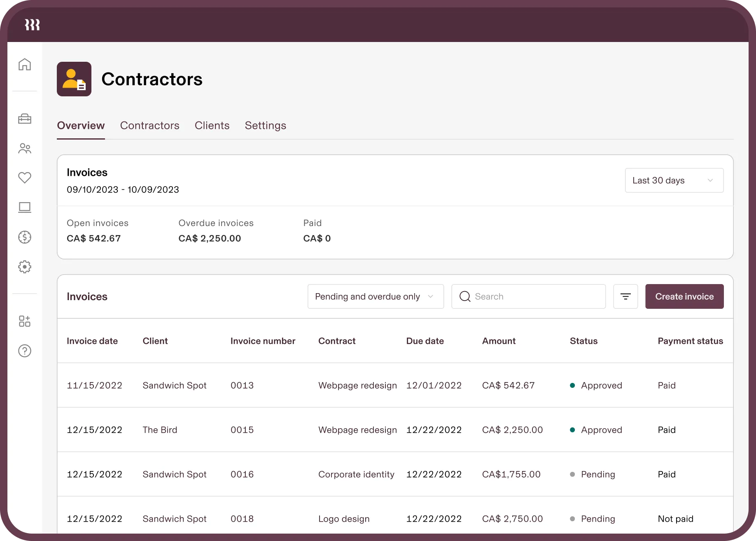Screen dimensions: 756x541
Task: Switch to the Clients tab
Action: 212,126
